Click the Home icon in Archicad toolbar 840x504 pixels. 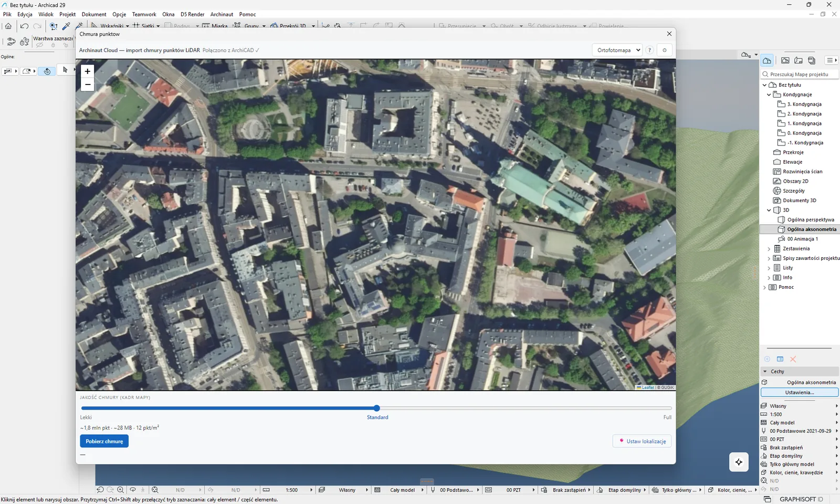tap(8, 26)
